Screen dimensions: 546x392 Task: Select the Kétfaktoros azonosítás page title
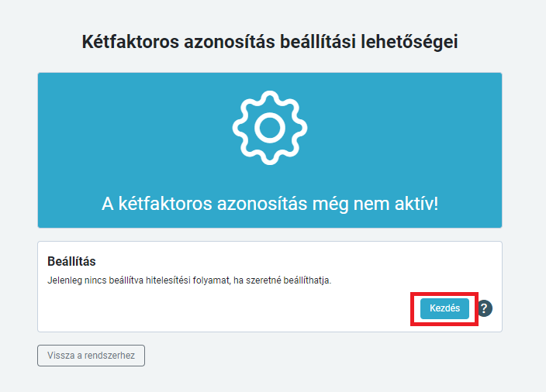point(270,42)
